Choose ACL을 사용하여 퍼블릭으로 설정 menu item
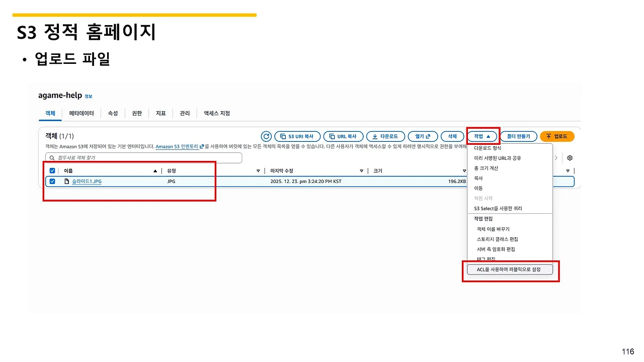Viewport: 644px width, 362px height. pyautogui.click(x=510, y=269)
